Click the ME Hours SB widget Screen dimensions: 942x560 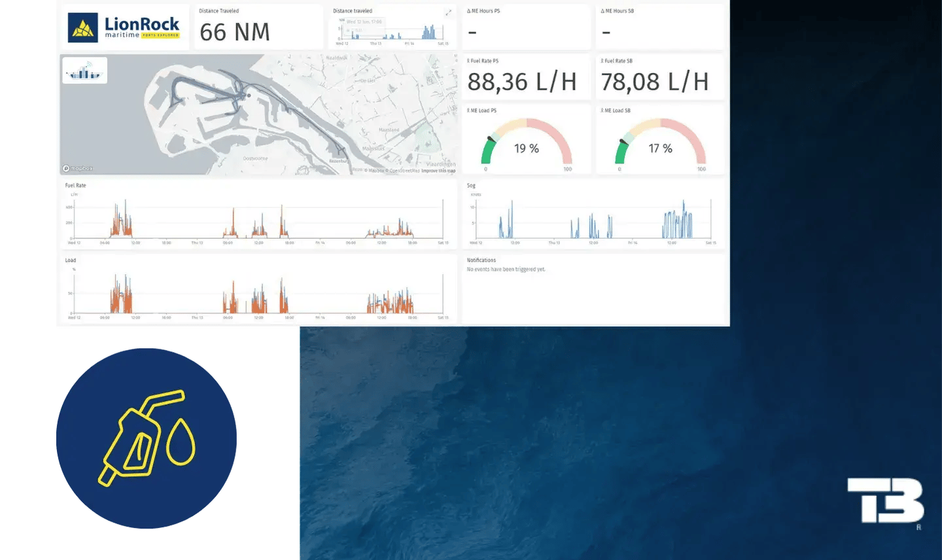coord(659,27)
